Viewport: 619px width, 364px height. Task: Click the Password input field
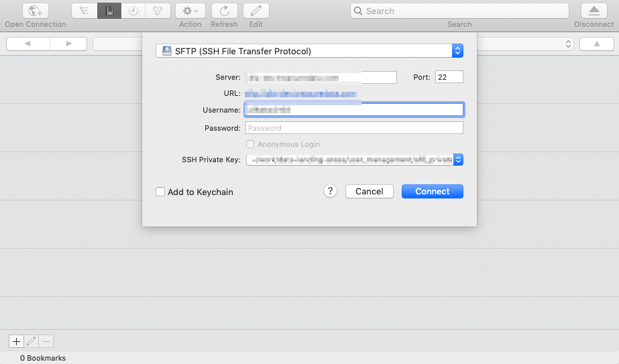click(354, 128)
